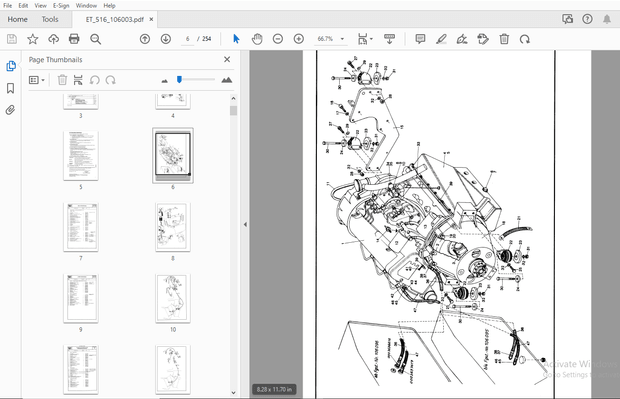Viewport: 620px width, 399px height.
Task: Open the find text magnifier icon
Action: click(95, 39)
